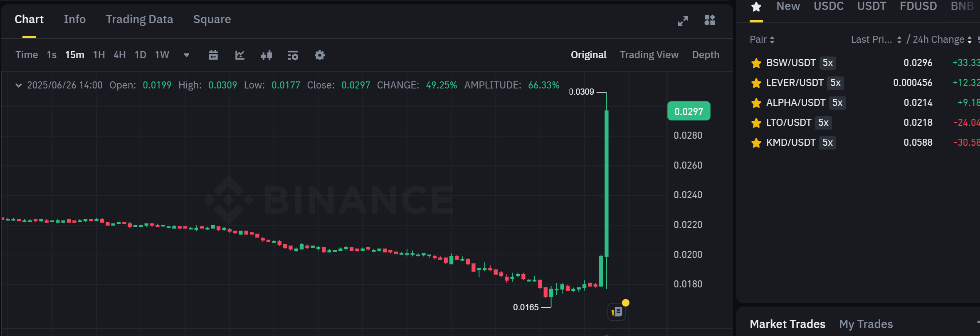Sort pairs by 24h Change

pyautogui.click(x=942, y=39)
